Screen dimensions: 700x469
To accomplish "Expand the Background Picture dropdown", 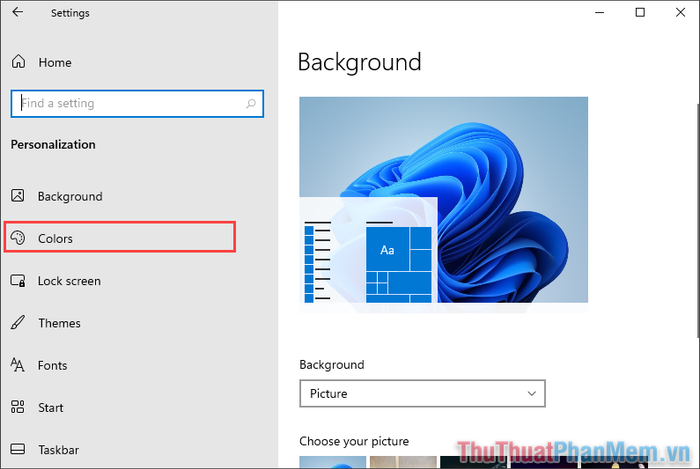I will 422,393.
